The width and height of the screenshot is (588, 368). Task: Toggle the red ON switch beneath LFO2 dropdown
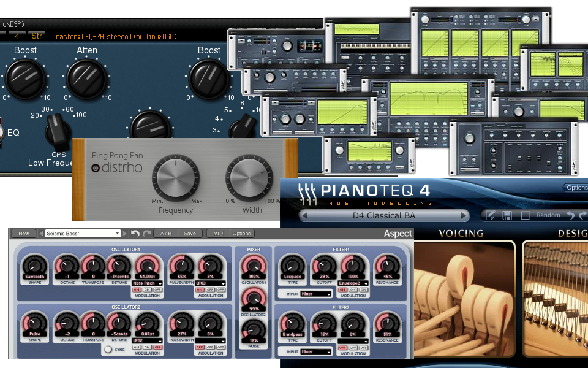point(157,347)
